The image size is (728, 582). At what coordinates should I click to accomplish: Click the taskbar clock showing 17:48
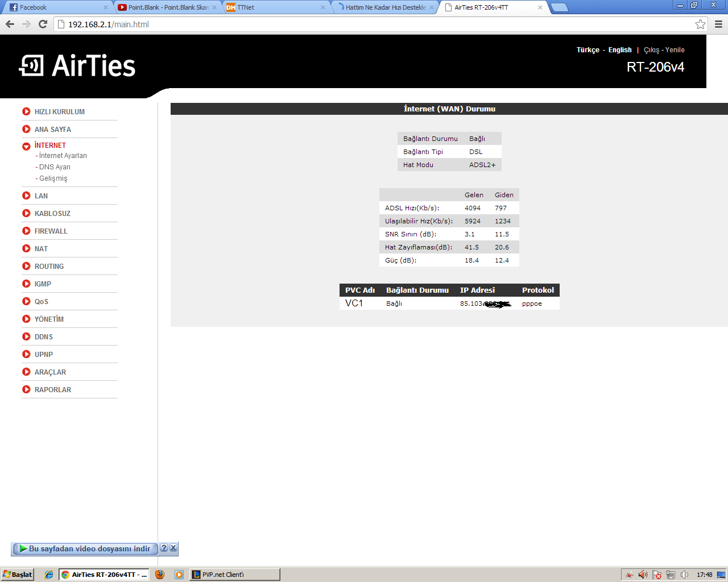click(705, 575)
